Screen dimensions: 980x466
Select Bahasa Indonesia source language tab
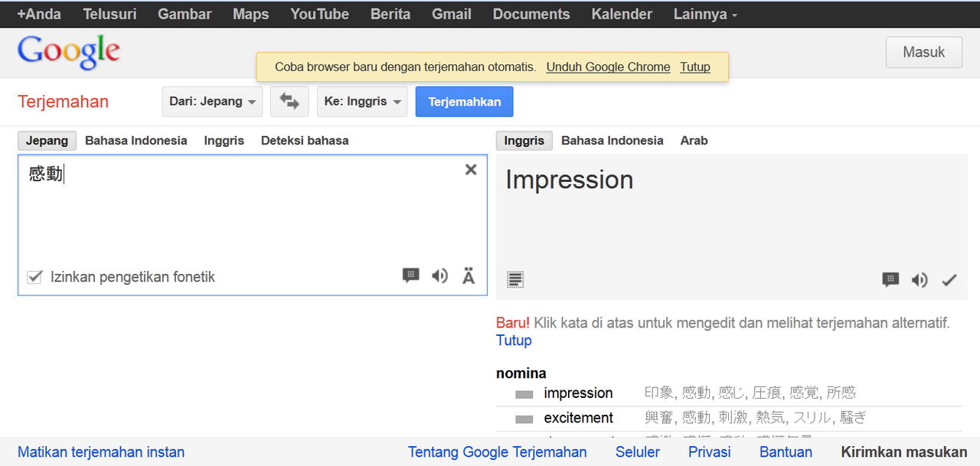point(136,141)
